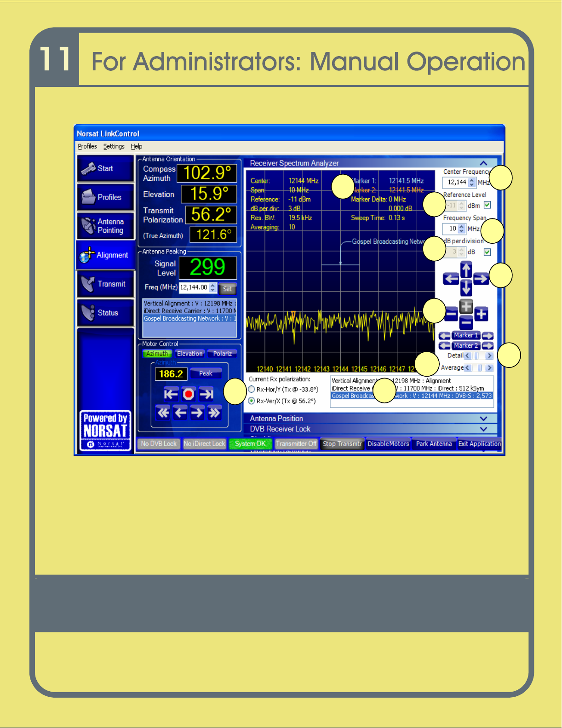Select Rx-Ver/X polarization radio button

[x=252, y=401]
